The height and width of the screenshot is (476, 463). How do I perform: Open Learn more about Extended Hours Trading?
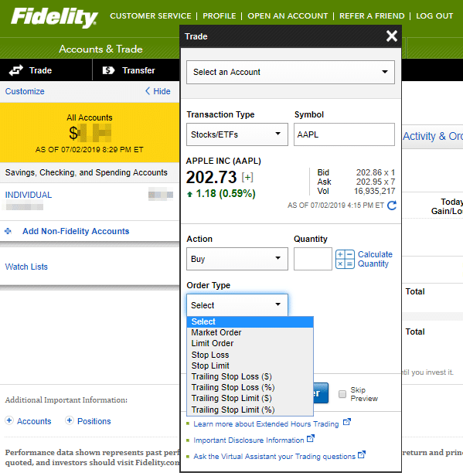coord(266,424)
